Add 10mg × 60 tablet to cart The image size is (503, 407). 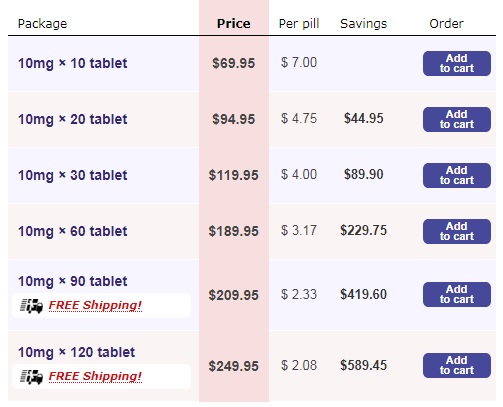(x=457, y=231)
